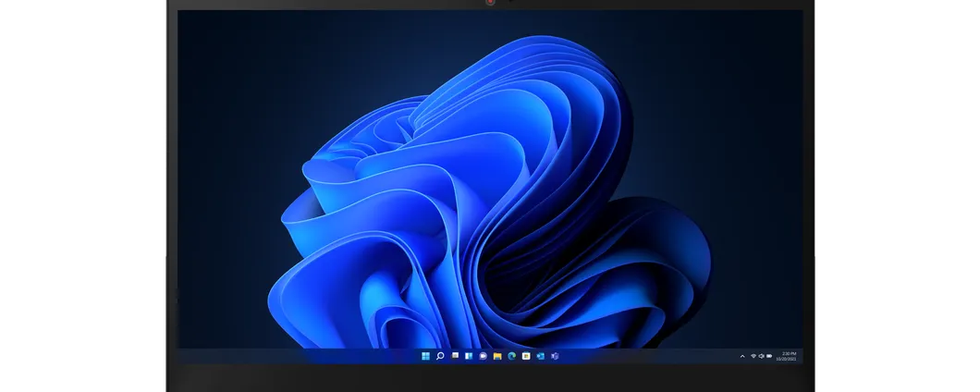Viewport: 980px width, 392px height.
Task: Click the volume speaker icon
Action: point(761,356)
